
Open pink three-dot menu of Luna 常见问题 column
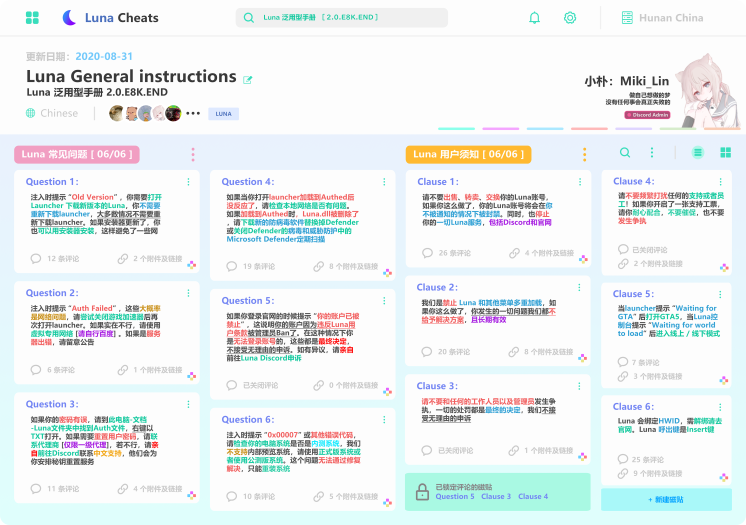(x=193, y=154)
